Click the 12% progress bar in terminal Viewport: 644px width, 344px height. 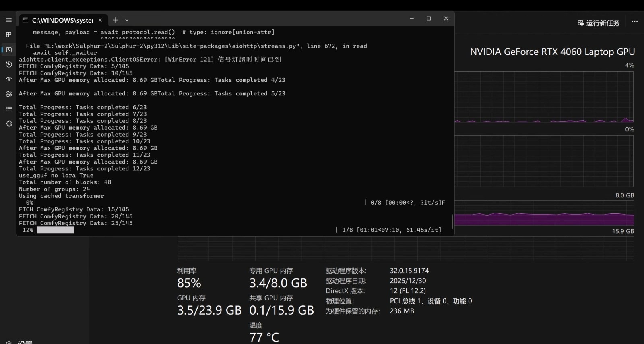tap(55, 230)
